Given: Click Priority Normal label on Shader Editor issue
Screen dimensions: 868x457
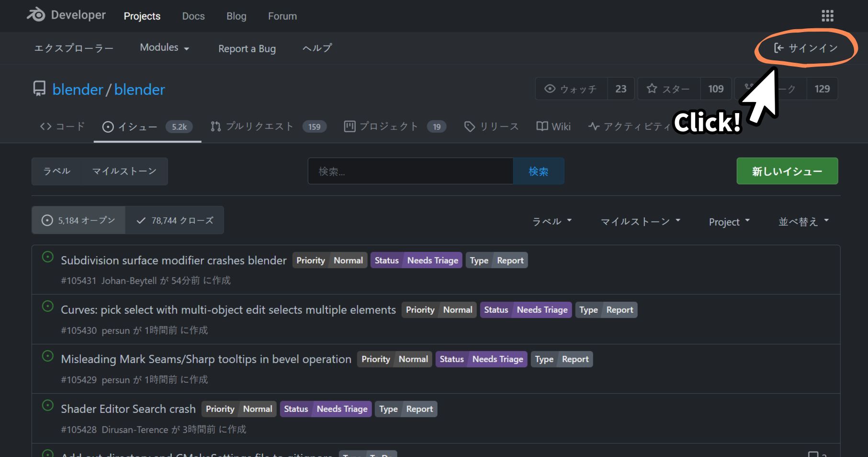Looking at the screenshot, I should click(239, 409).
